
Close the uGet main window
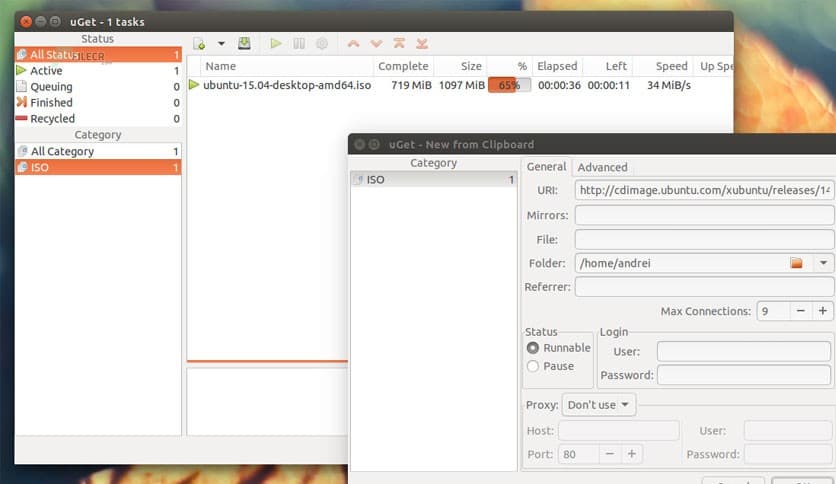[x=26, y=22]
